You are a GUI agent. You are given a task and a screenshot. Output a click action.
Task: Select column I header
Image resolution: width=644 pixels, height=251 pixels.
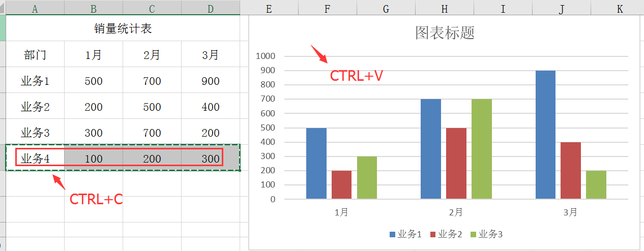point(503,8)
